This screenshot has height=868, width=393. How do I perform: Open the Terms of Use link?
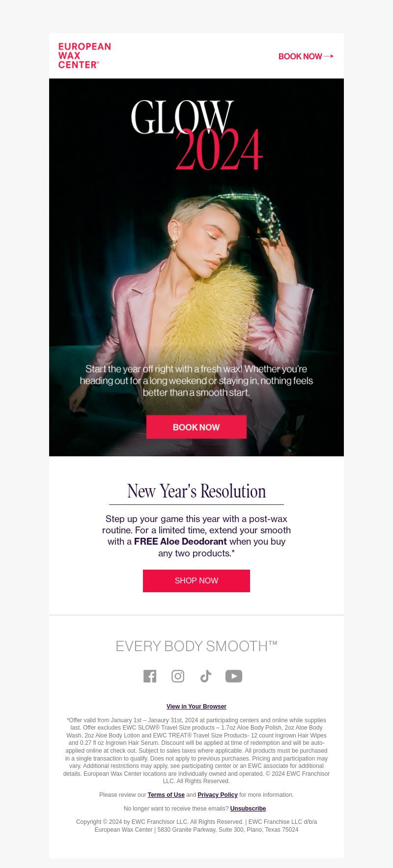pyautogui.click(x=166, y=795)
